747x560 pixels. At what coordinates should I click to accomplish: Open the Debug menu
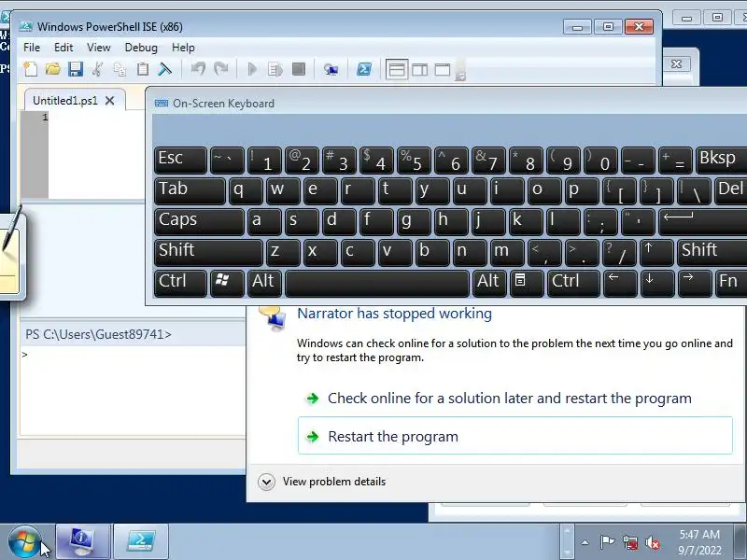[x=141, y=48]
